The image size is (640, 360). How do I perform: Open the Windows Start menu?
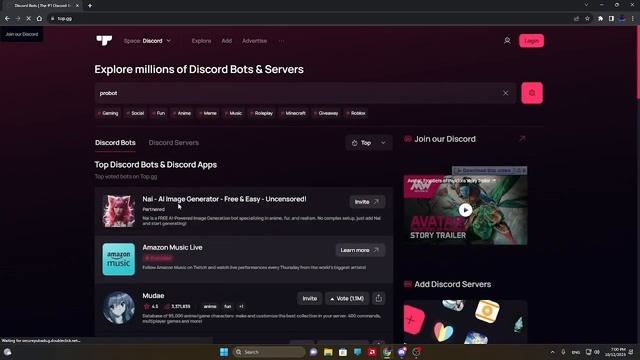pyautogui.click(x=224, y=352)
